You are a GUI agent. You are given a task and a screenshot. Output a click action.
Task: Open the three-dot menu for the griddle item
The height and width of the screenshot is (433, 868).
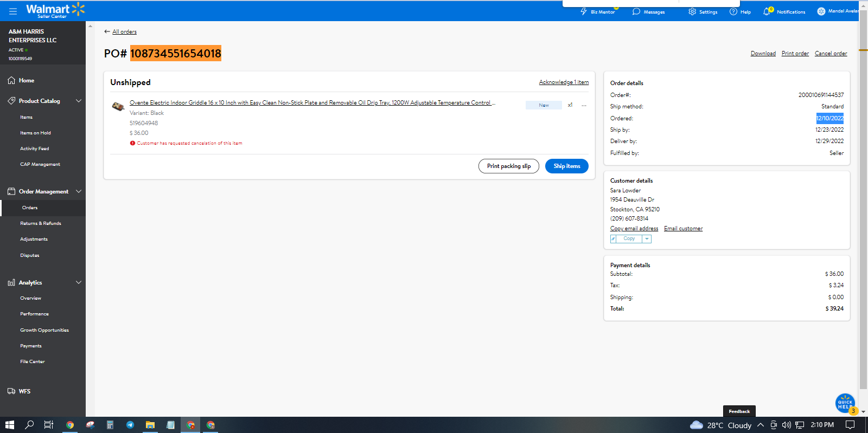click(584, 105)
